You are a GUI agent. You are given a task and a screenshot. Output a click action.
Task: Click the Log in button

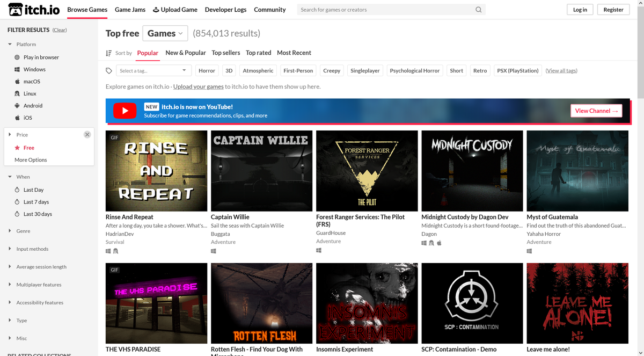pos(580,10)
